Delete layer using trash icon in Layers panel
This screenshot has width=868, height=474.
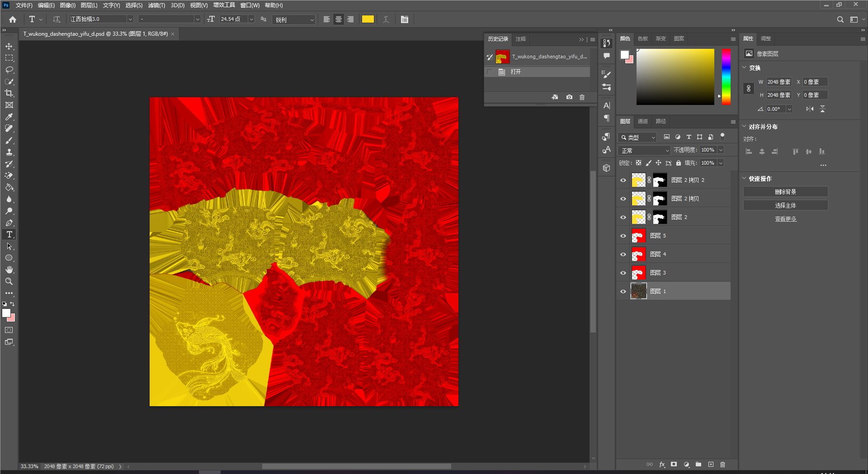(722, 465)
